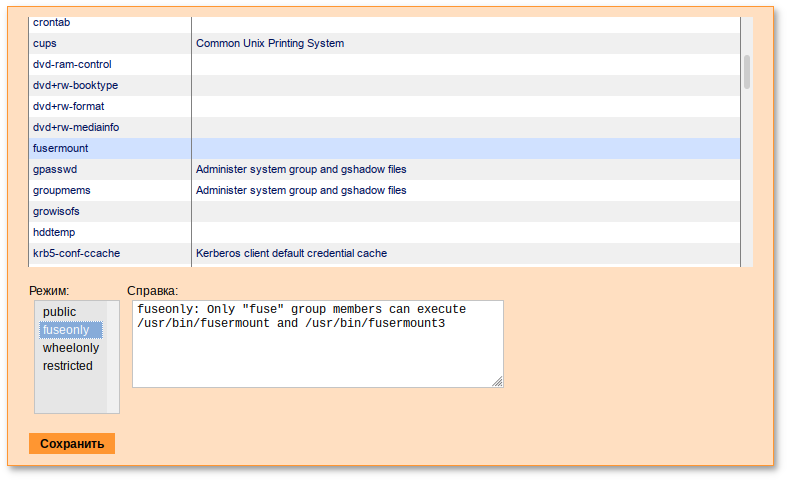Click the highlighted fusermount entry
The width and height of the screenshot is (787, 480).
(61, 148)
